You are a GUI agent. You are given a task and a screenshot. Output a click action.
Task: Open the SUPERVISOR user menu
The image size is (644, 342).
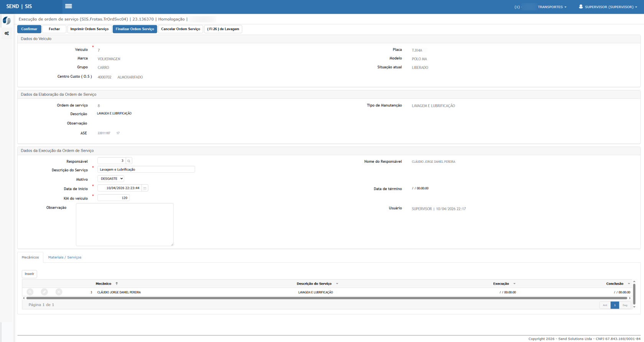[608, 7]
